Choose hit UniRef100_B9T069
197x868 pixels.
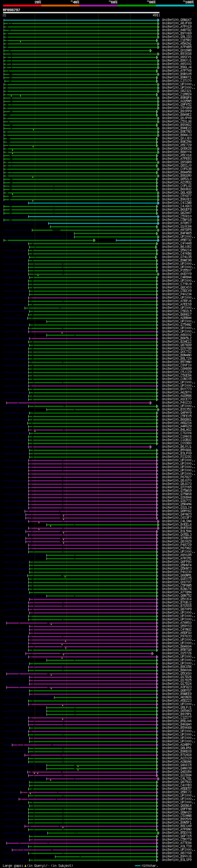coord(177,33)
